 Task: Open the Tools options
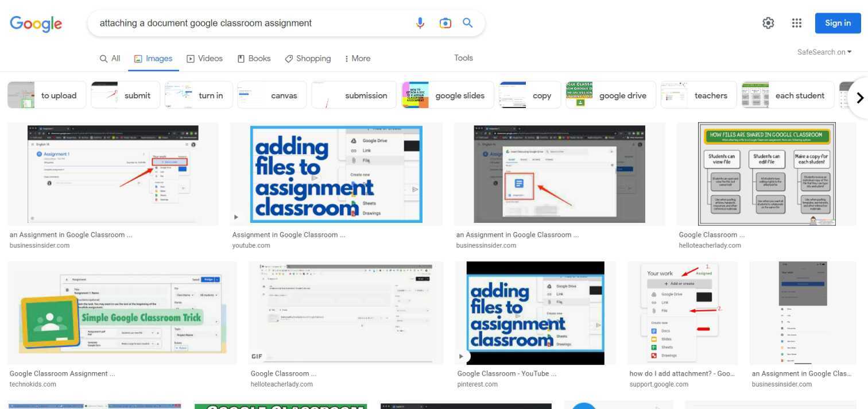click(x=463, y=57)
